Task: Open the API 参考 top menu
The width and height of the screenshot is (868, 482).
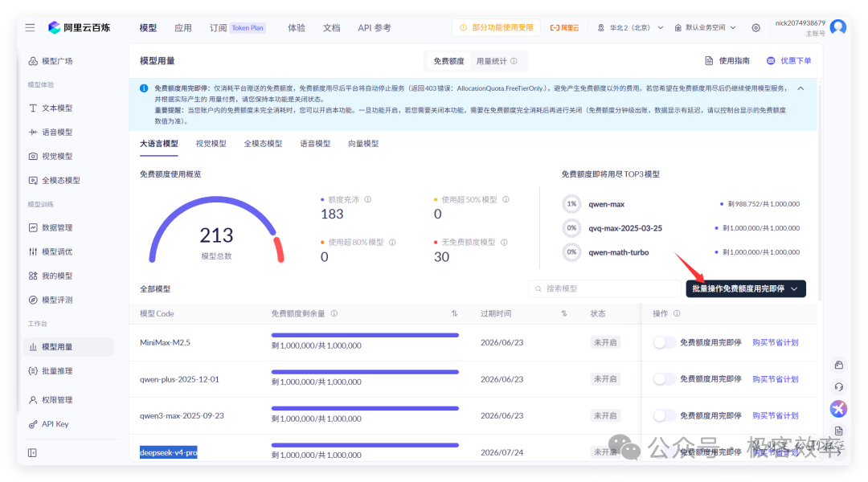Action: pyautogui.click(x=375, y=27)
